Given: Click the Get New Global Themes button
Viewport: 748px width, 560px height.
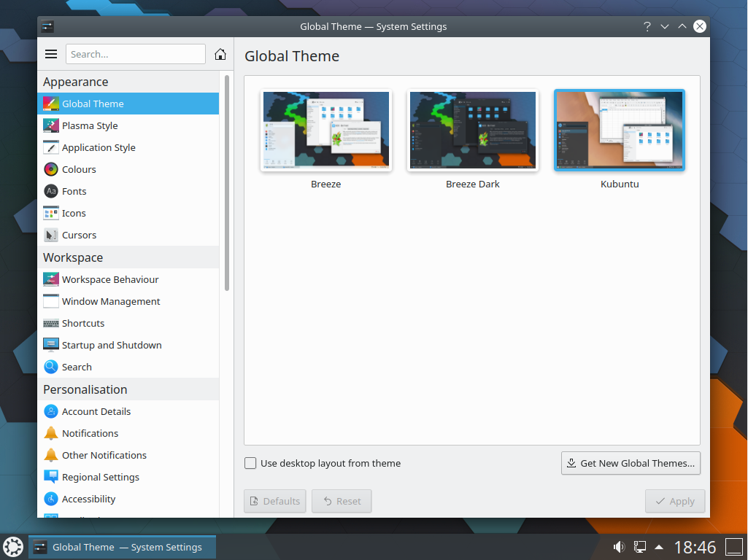Looking at the screenshot, I should [631, 463].
